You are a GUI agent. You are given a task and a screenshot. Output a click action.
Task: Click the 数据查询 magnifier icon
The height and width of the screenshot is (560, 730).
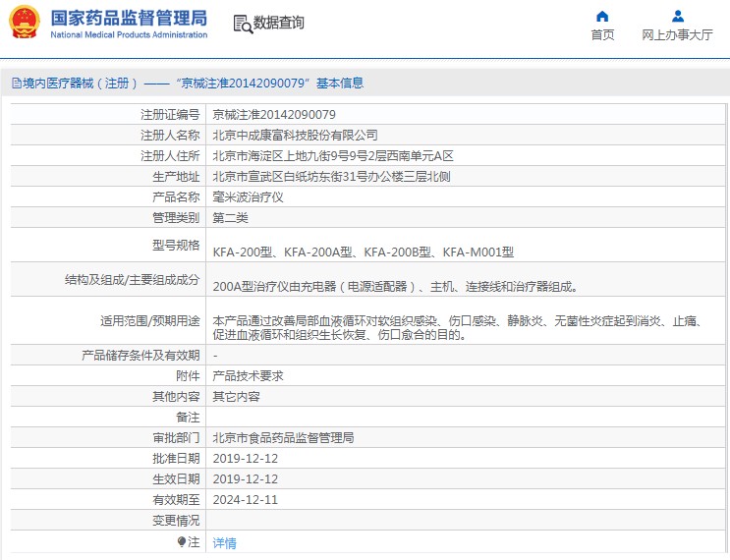point(242,24)
